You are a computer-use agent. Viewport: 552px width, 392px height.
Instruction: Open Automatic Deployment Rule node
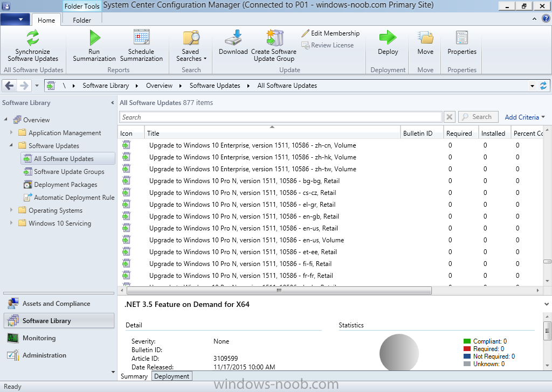pyautogui.click(x=69, y=198)
